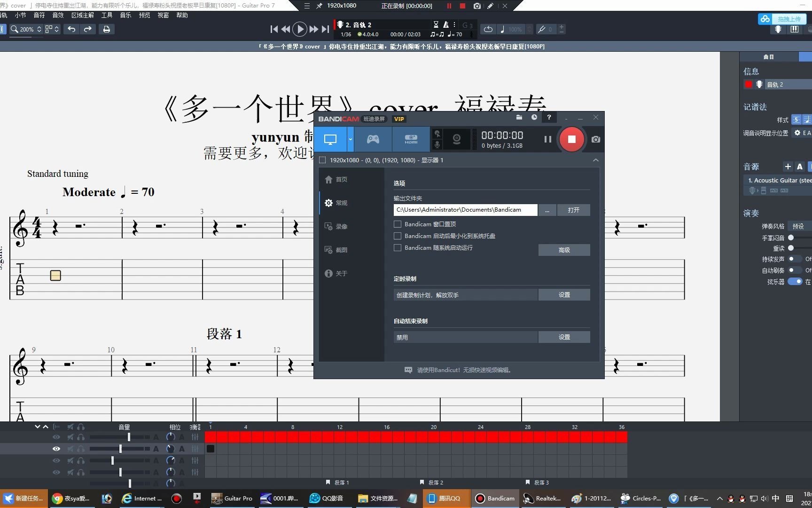Screen dimensions: 812x508
Task: Click the Guitar Pro undo arrow
Action: [x=71, y=29]
